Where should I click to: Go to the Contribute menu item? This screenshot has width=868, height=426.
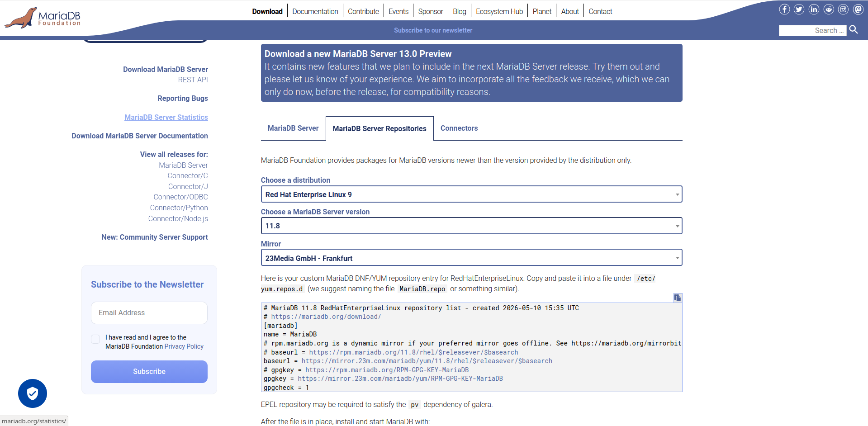363,11
